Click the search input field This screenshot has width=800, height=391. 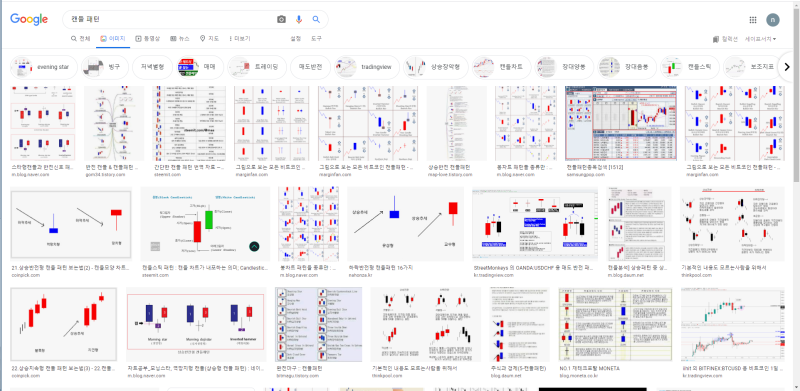coord(168,19)
